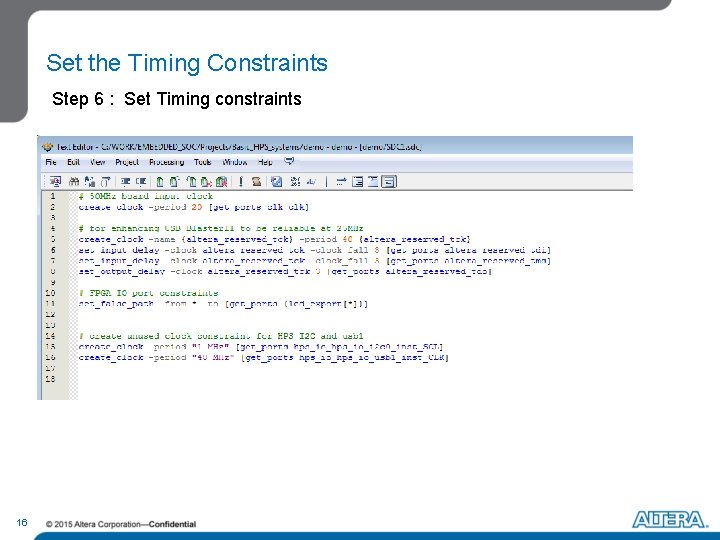The width and height of the screenshot is (720, 540).
Task: Clear bookmarks using red-crossed bookmark icon
Action: pos(222,181)
